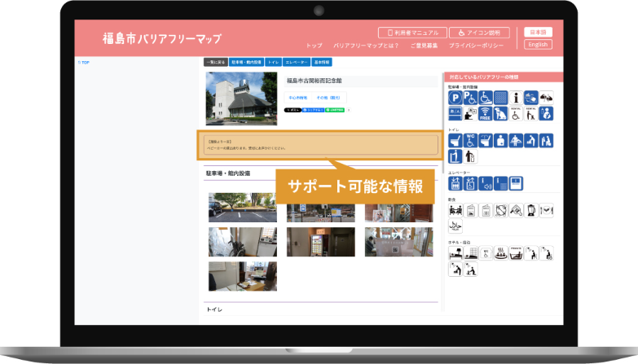Click the Japanese futon room icon
The height and width of the screenshot is (364, 638).
(x=470, y=253)
